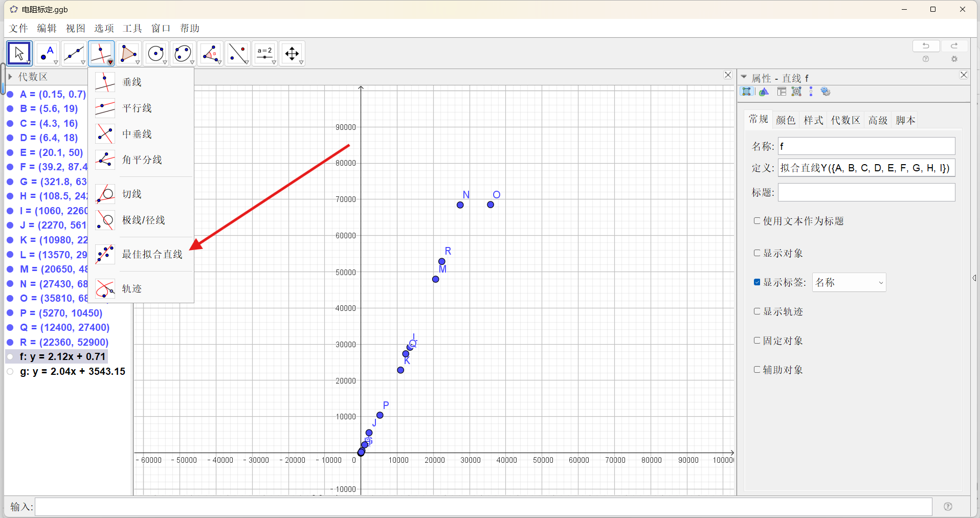The width and height of the screenshot is (980, 518).
Task: Toggle visibility of point P
Action: coord(10,313)
